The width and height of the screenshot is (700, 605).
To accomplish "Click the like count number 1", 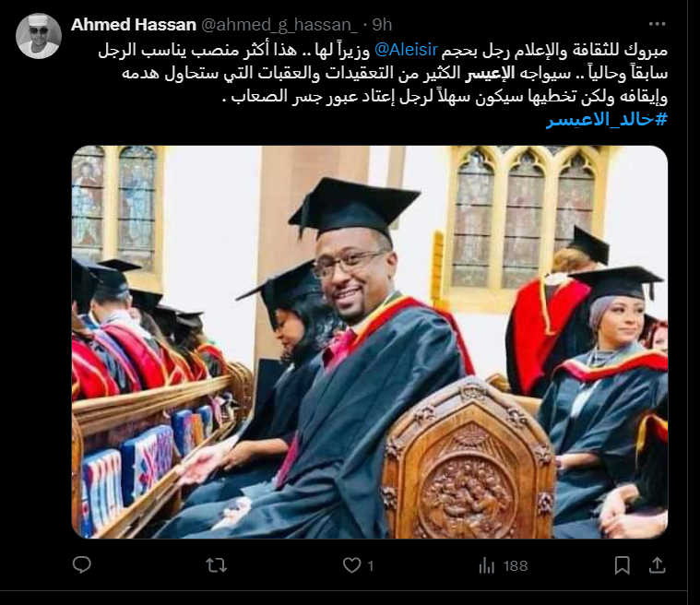I will (x=370, y=566).
